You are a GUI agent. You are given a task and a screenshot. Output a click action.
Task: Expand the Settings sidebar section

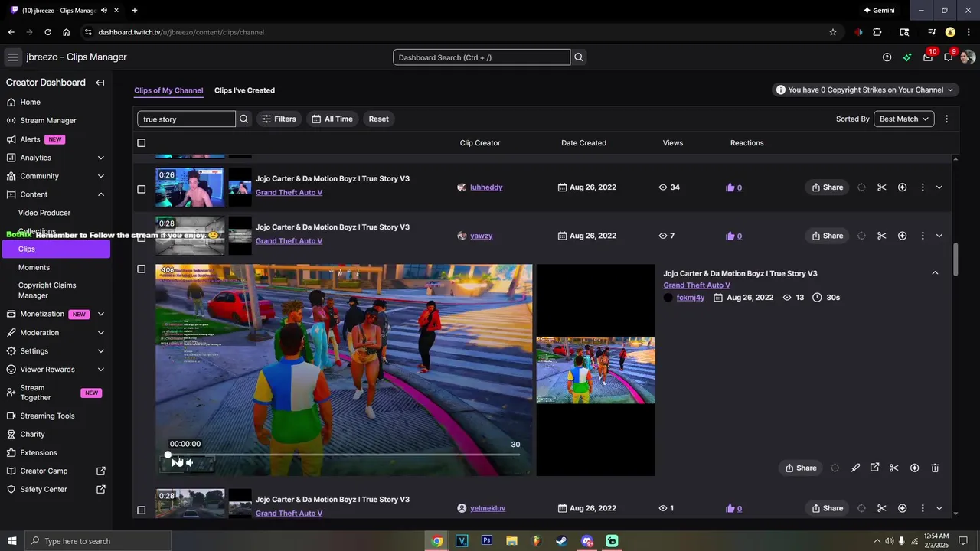[x=100, y=351]
